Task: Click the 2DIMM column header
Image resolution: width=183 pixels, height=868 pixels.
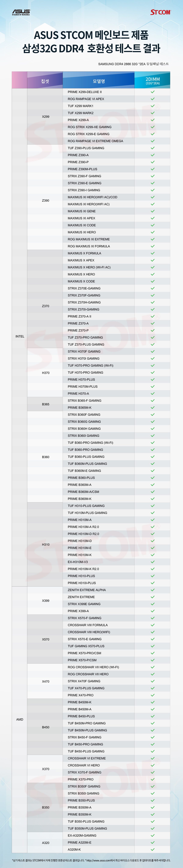Action: tap(153, 81)
